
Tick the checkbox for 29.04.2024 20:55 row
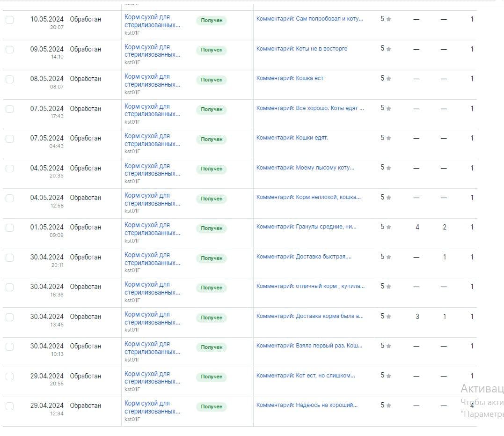click(x=9, y=377)
